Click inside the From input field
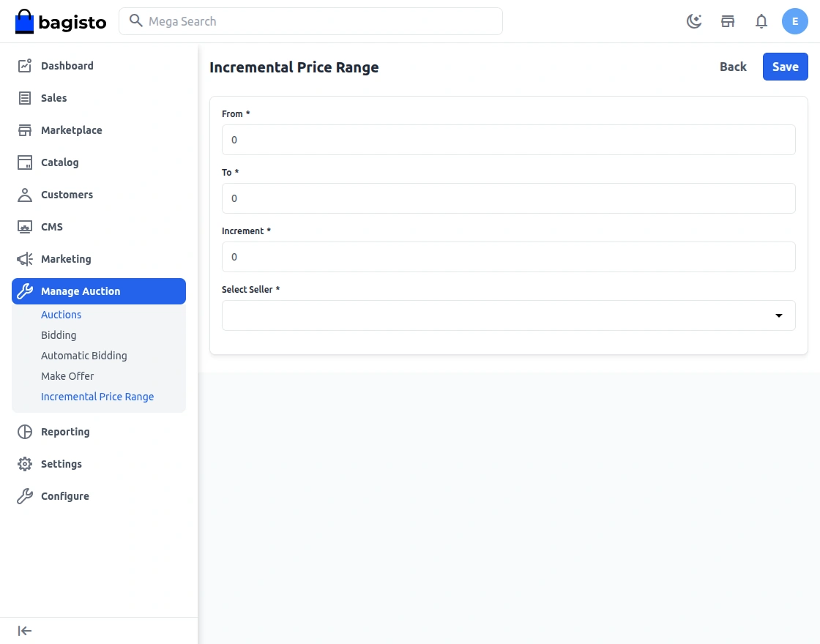820x644 pixels. 508,140
